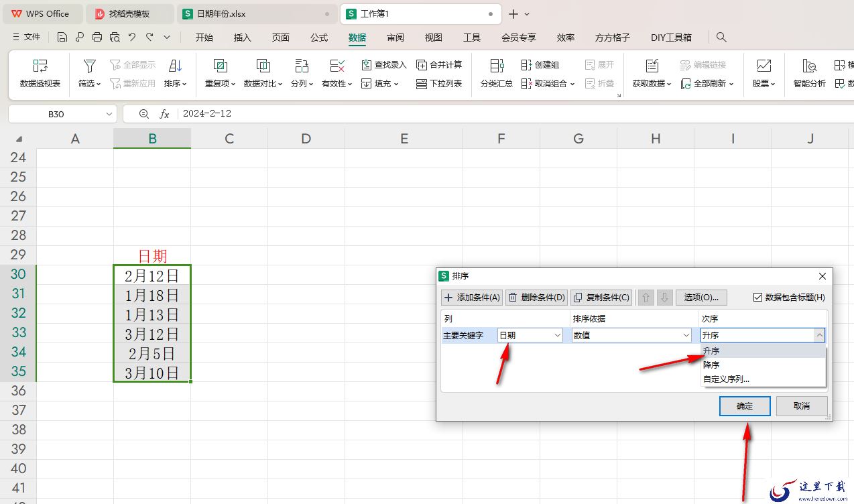Image resolution: width=854 pixels, height=504 pixels.
Task: Switch to the 审阅 Review ribbon tab
Action: click(x=395, y=38)
